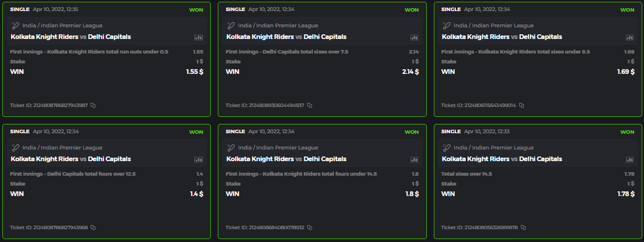Image resolution: width=644 pixels, height=242 pixels.
Task: Copy ticket ID ending in 943987
Action: pos(92,105)
